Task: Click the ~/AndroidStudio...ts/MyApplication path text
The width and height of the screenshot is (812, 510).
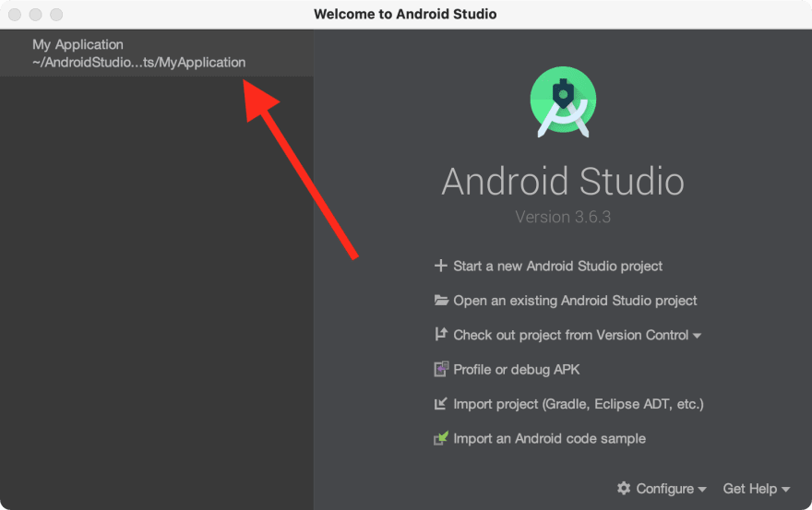Action: point(138,63)
